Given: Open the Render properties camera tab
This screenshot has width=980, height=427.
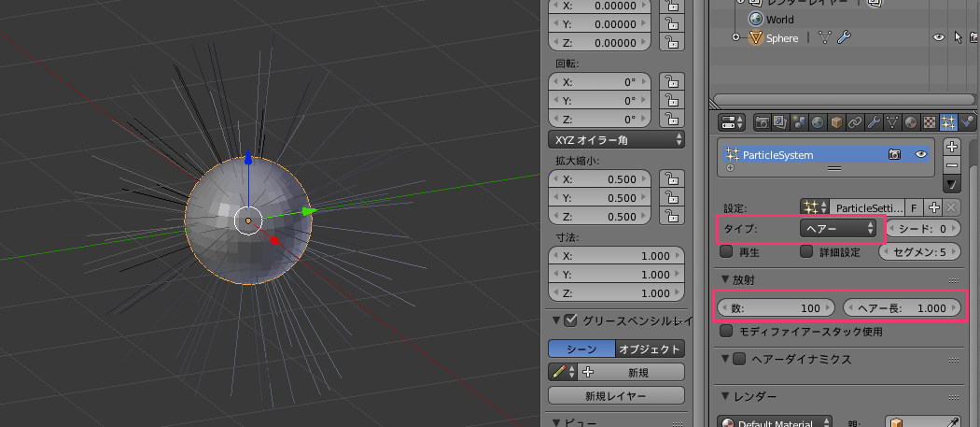Looking at the screenshot, I should 762,122.
